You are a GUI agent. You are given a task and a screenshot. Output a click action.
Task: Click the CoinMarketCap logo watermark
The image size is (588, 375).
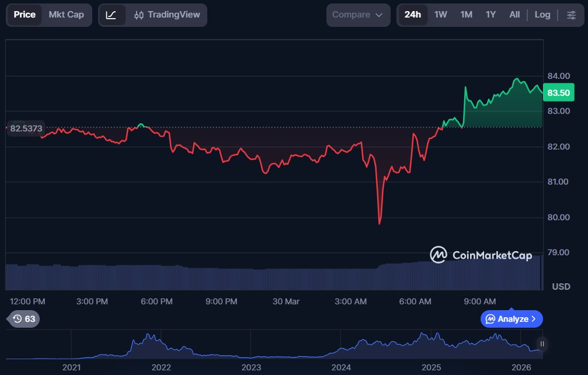pyautogui.click(x=481, y=255)
